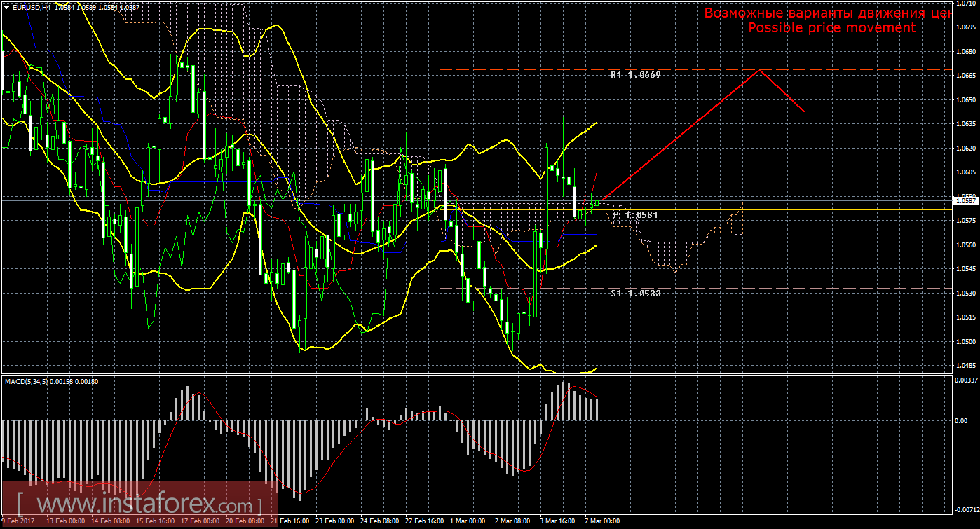The height and width of the screenshot is (529, 980).
Task: Select the 1 Mar 00:00 time label
Action: pyautogui.click(x=468, y=521)
